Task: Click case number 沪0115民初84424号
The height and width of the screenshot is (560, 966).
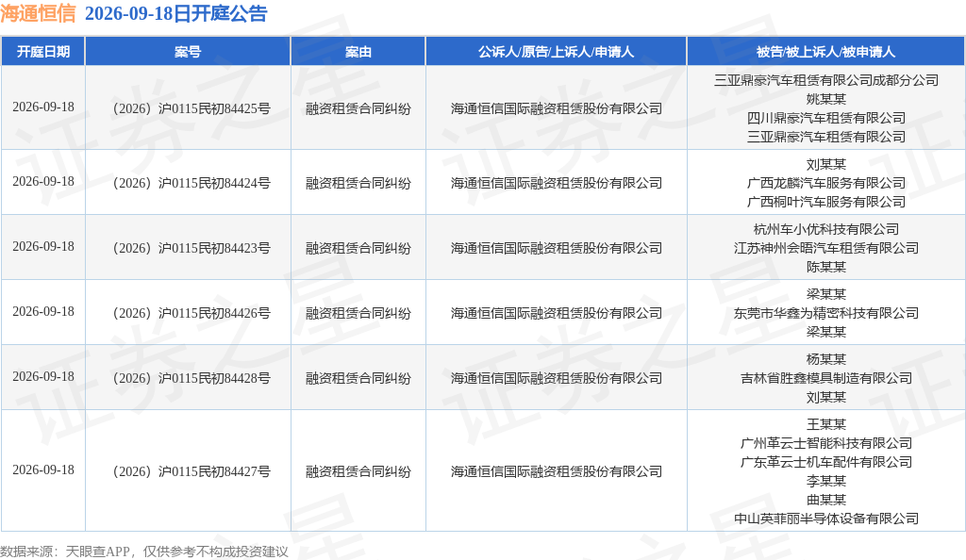Action: coord(192,183)
